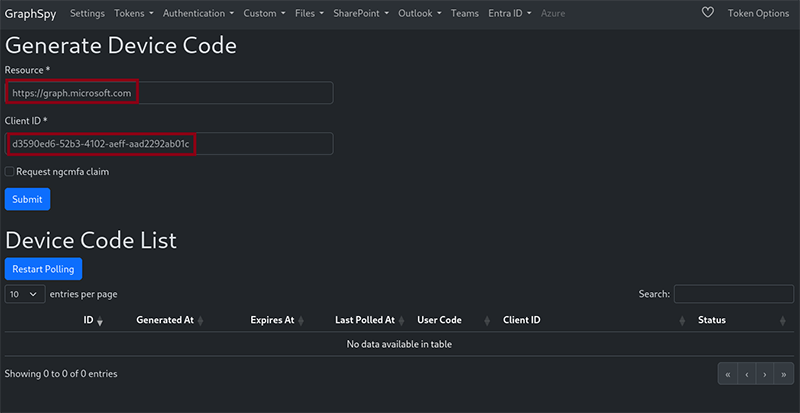Focus the table Search box
The width and height of the screenshot is (800, 413).
click(733, 294)
